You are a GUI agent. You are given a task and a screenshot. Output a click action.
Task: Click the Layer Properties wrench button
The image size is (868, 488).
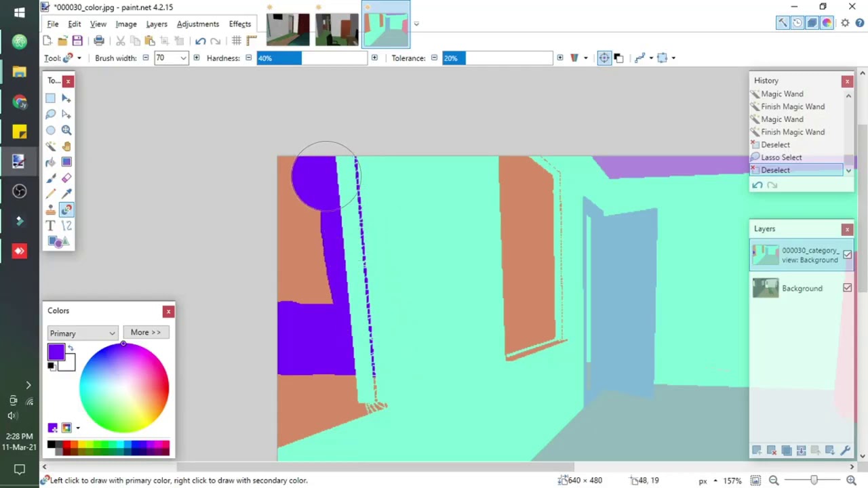coord(845,450)
